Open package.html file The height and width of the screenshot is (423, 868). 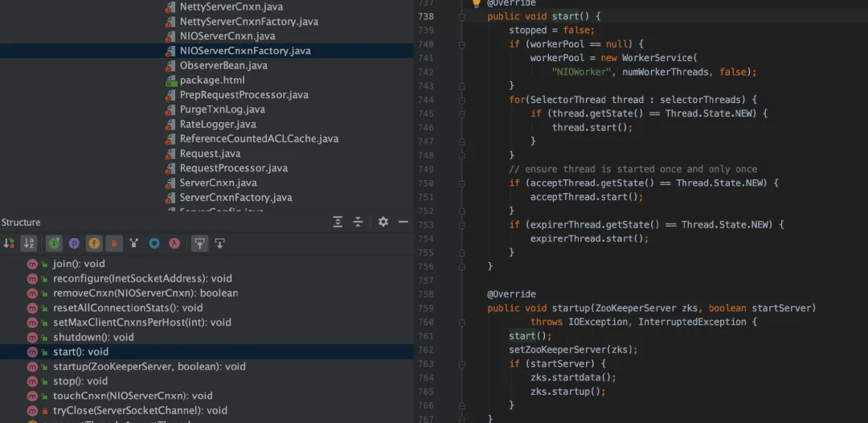(212, 80)
